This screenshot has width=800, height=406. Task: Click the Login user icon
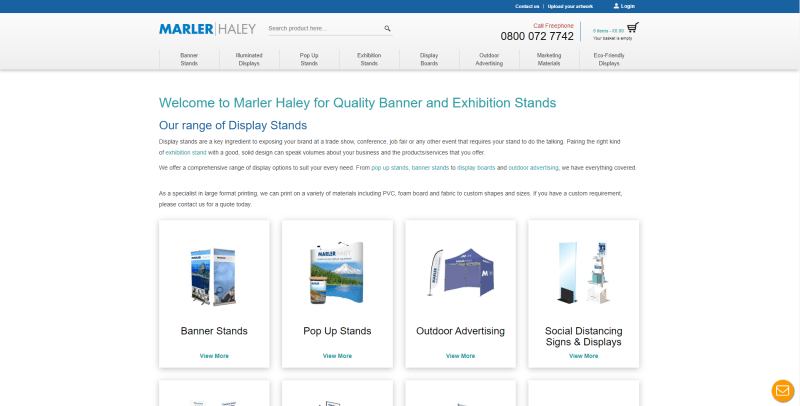pos(616,6)
